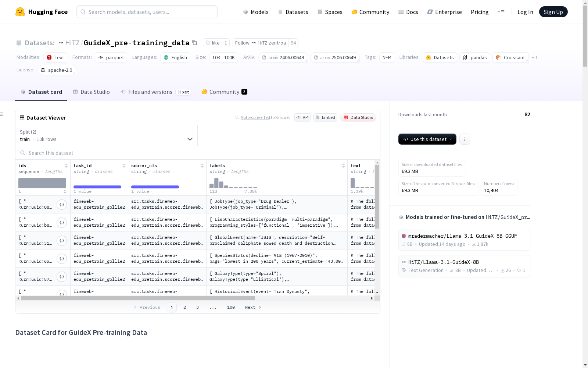The height and width of the screenshot is (368, 588).
Task: Click the Embed button
Action: [x=325, y=117]
